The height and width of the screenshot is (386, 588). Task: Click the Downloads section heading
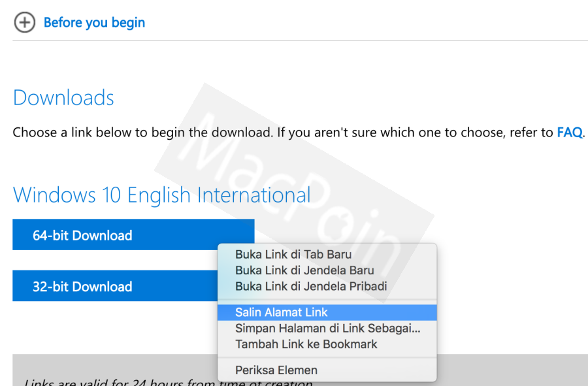pyautogui.click(x=63, y=98)
